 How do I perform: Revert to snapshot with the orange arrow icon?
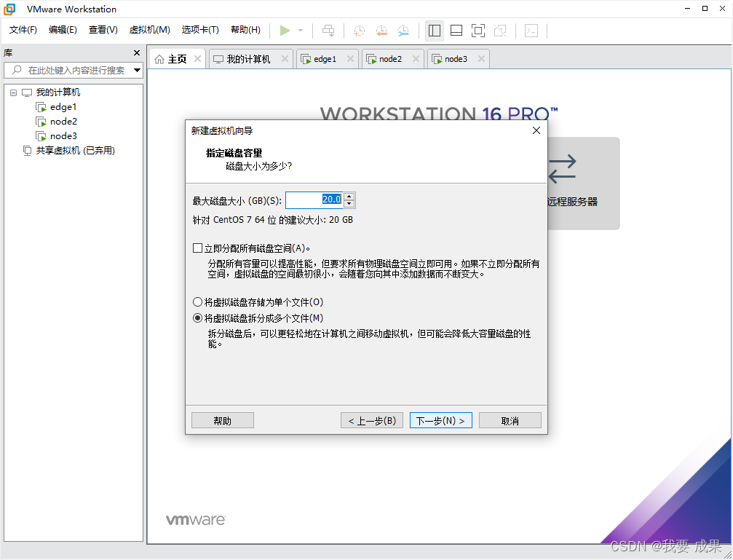pos(381,31)
